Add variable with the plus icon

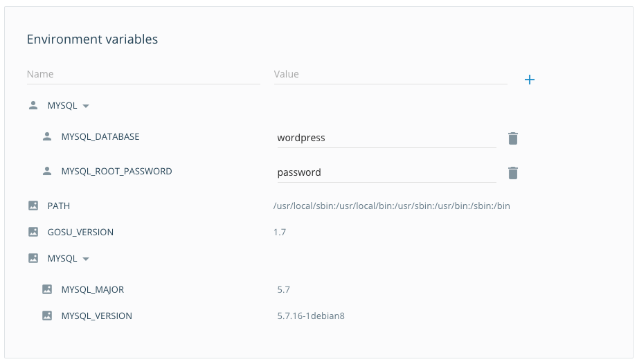coord(530,80)
